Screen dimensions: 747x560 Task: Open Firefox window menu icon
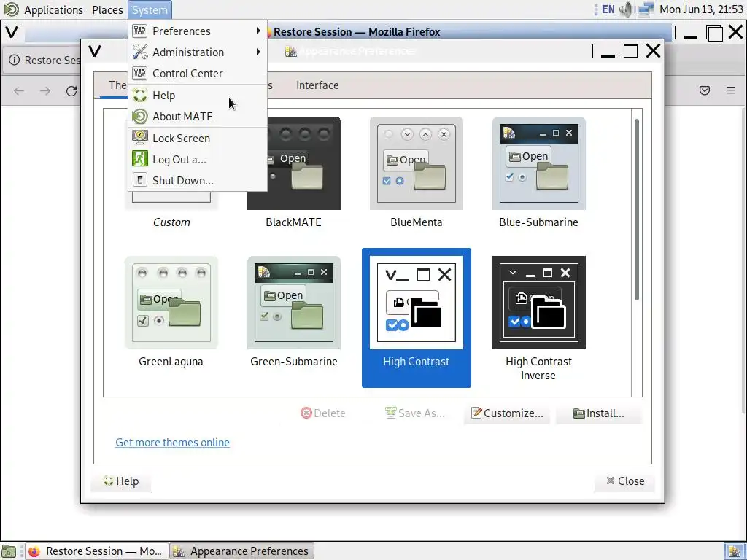click(12, 32)
